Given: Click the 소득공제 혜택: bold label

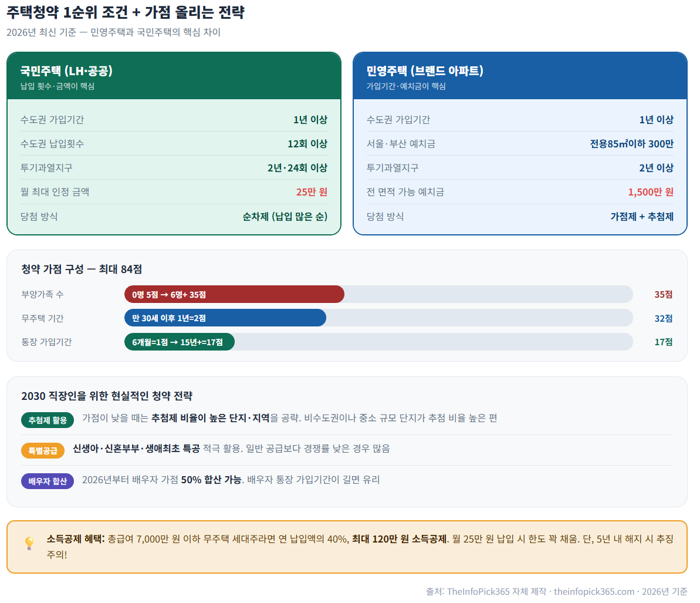Looking at the screenshot, I should [x=76, y=539].
